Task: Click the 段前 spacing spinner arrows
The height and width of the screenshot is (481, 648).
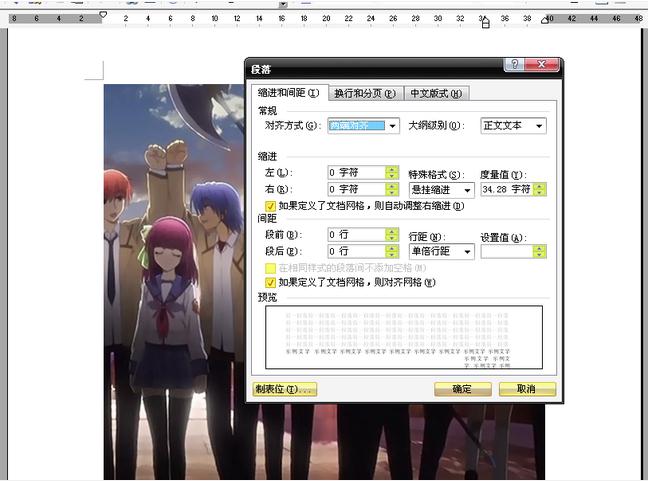Action: [392, 235]
